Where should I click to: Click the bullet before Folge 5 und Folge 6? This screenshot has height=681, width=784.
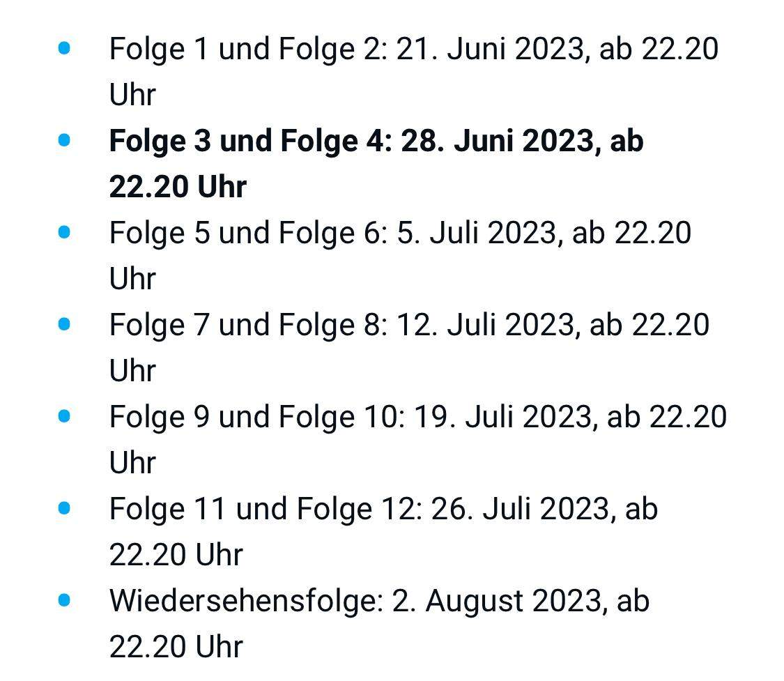pyautogui.click(x=65, y=232)
